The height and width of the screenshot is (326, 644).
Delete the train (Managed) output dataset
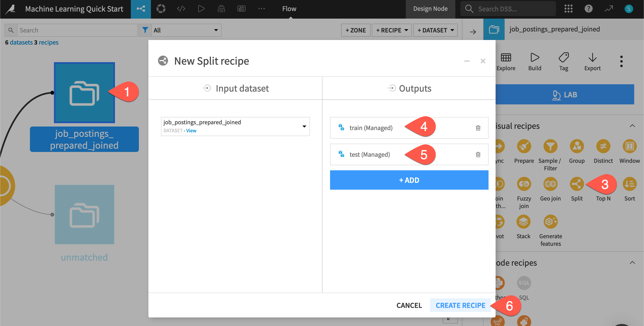pyautogui.click(x=478, y=128)
